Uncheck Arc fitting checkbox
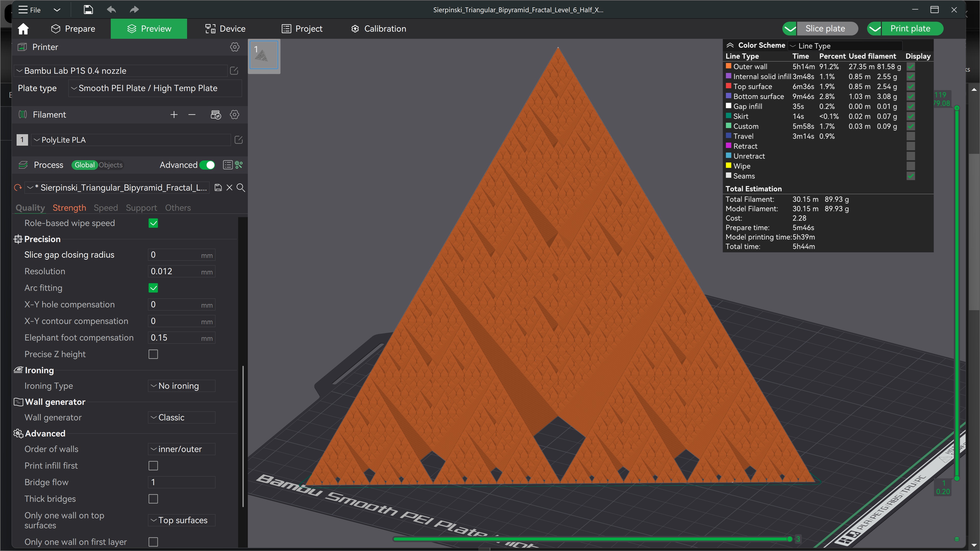980x551 pixels. (x=153, y=288)
